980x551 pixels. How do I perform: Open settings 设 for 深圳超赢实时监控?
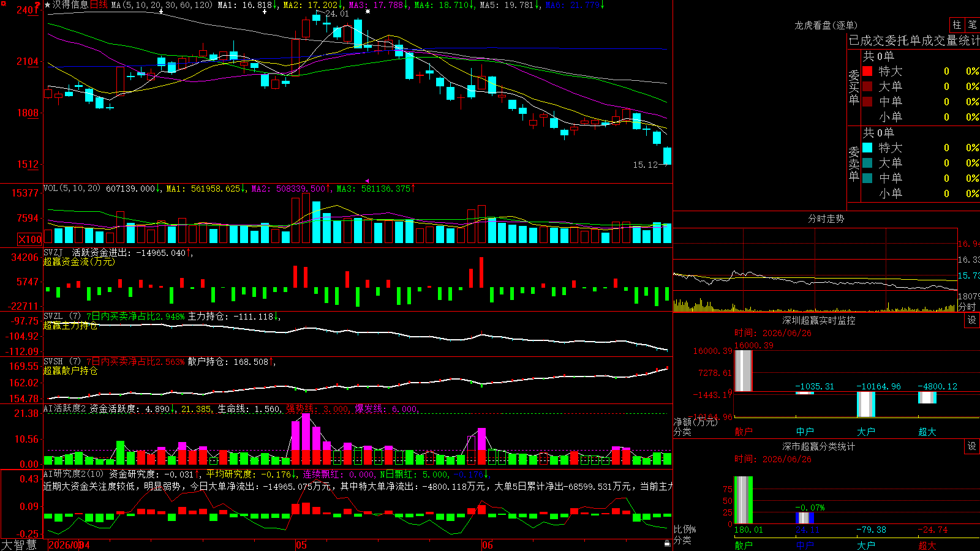[972, 320]
